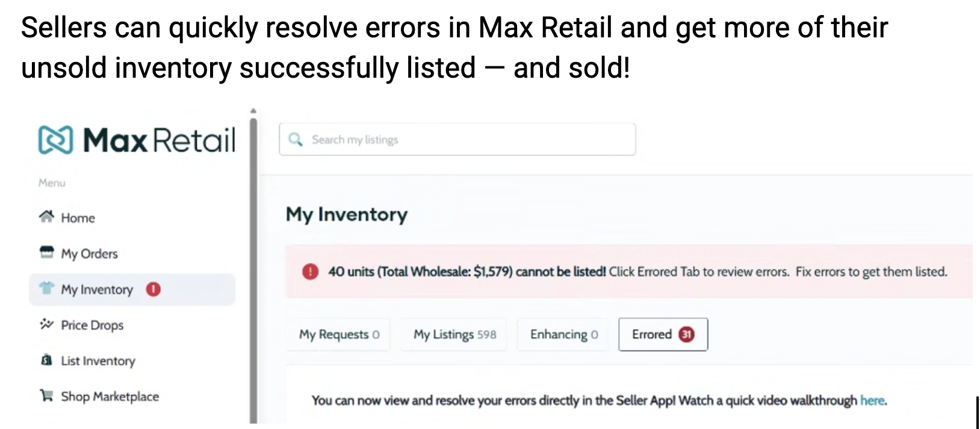Click the Max Retail logo icon
Viewport: 980px width, 429px height.
click(55, 140)
